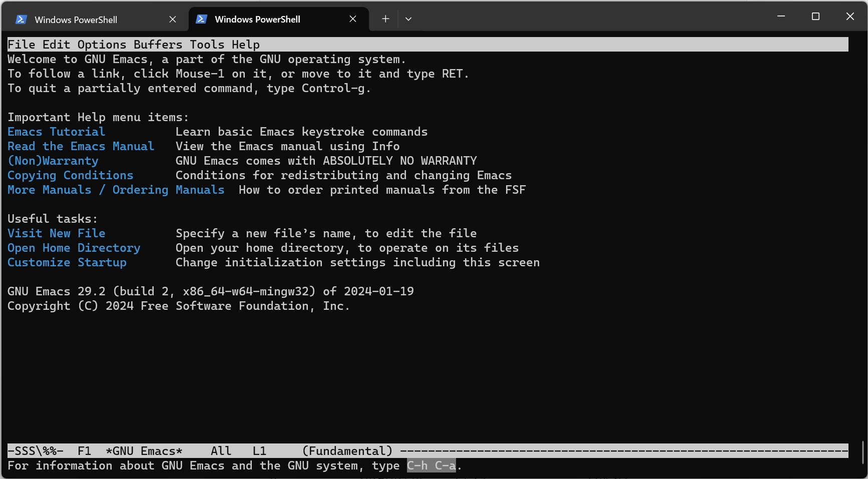Close the active Windows PowerShell tab
This screenshot has height=479, width=868.
click(x=353, y=19)
